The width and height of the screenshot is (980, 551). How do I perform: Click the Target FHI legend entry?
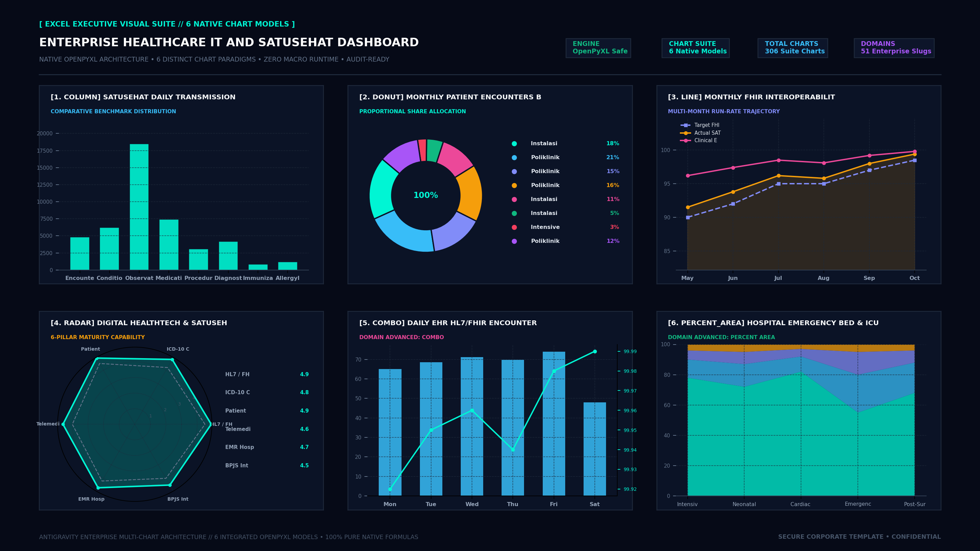tap(700, 125)
